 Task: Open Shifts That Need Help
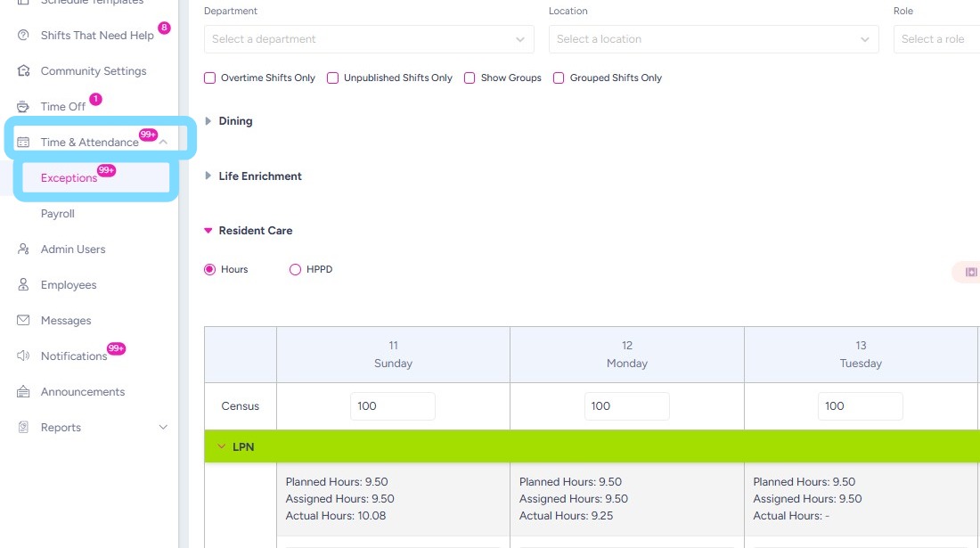tap(97, 36)
